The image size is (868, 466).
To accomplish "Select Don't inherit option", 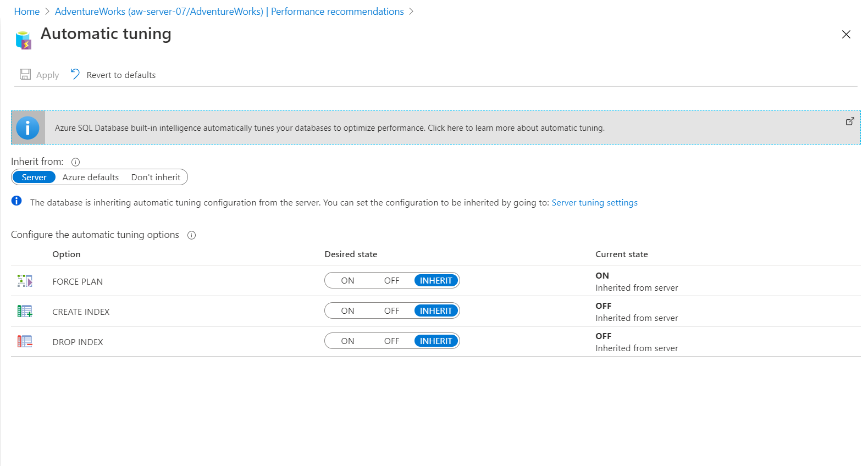I will point(156,177).
